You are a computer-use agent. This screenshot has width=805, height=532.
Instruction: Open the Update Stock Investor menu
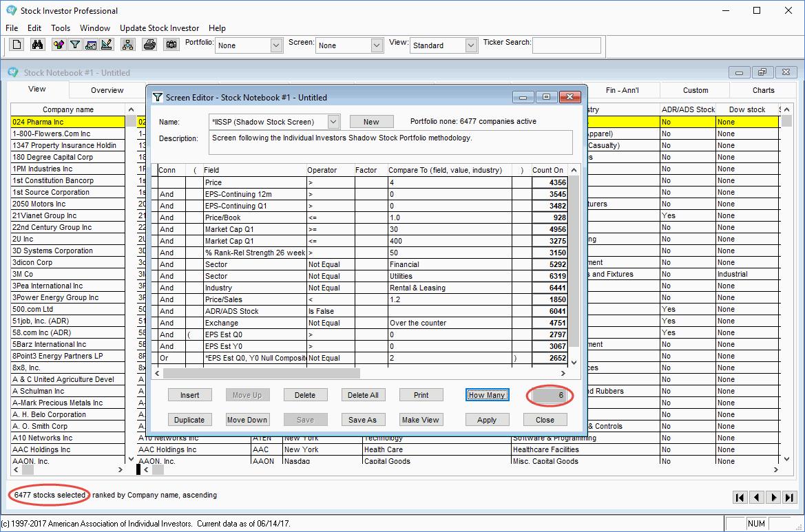click(x=159, y=28)
